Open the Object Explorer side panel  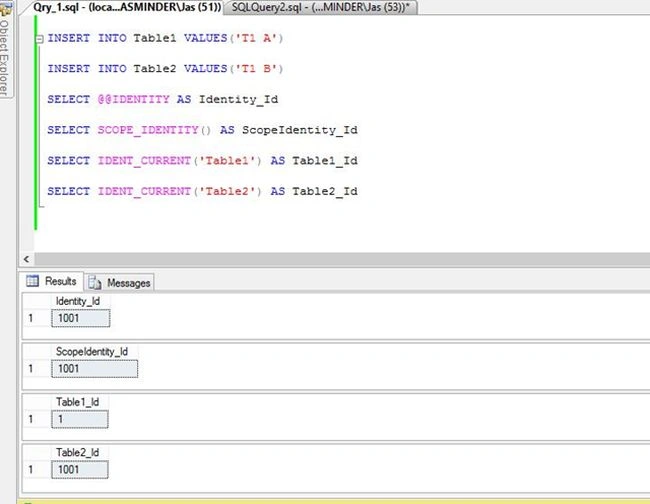(x=5, y=49)
